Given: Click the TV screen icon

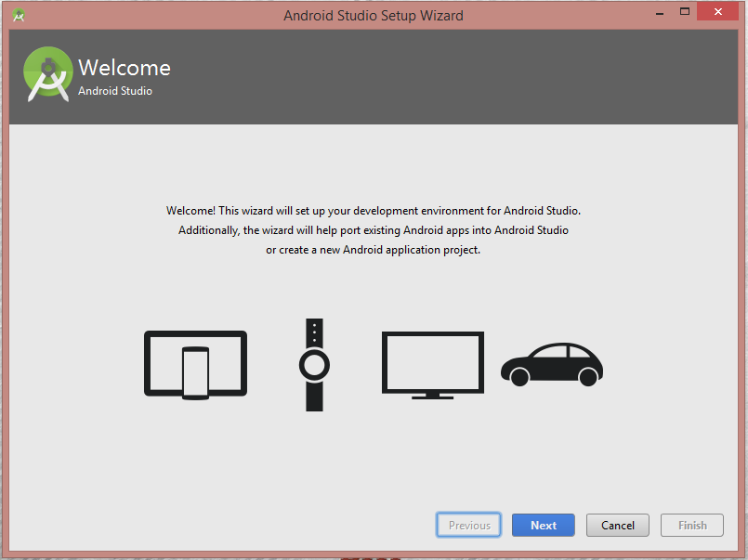Looking at the screenshot, I should pos(432,364).
